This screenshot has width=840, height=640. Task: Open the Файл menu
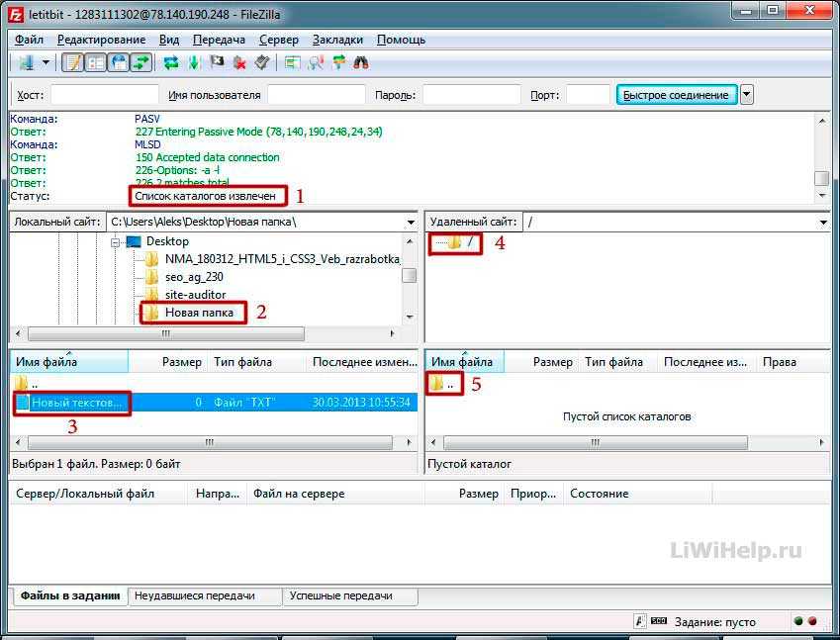click(x=29, y=40)
